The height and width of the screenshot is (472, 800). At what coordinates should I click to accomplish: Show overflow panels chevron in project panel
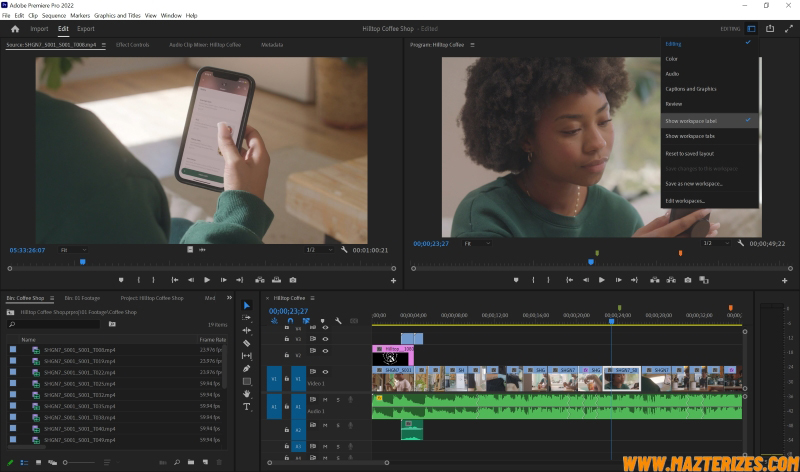tap(229, 298)
